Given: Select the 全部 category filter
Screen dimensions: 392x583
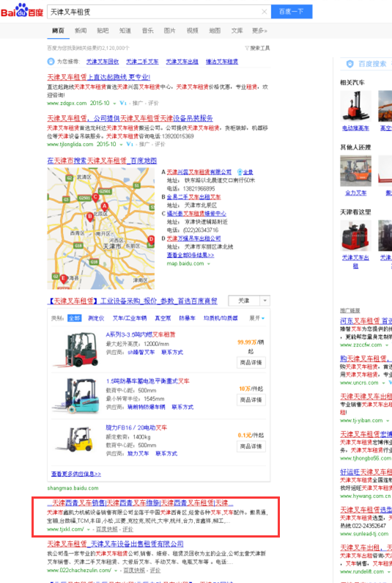Looking at the screenshot, I should [74, 318].
